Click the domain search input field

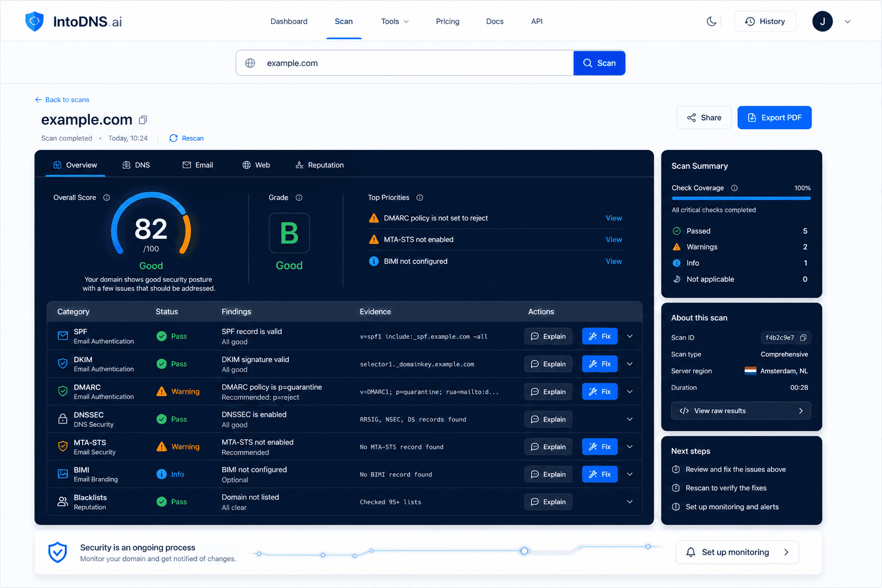[x=404, y=63]
